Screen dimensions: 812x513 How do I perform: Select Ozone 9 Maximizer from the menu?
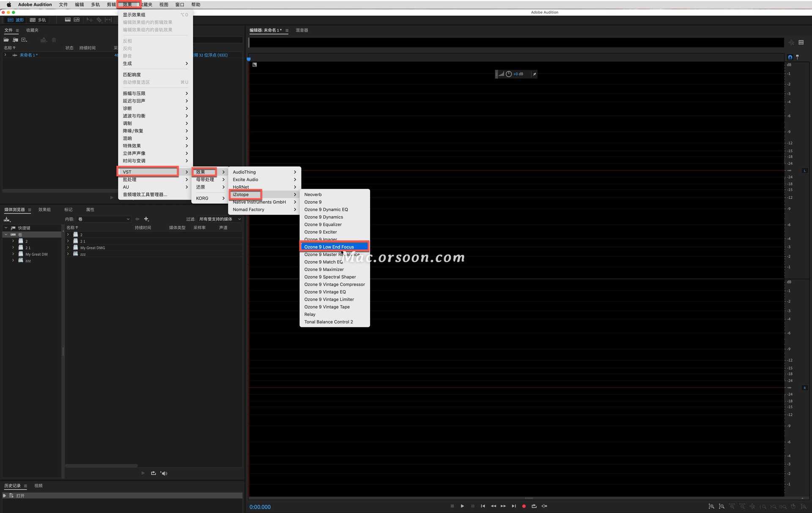(x=324, y=269)
